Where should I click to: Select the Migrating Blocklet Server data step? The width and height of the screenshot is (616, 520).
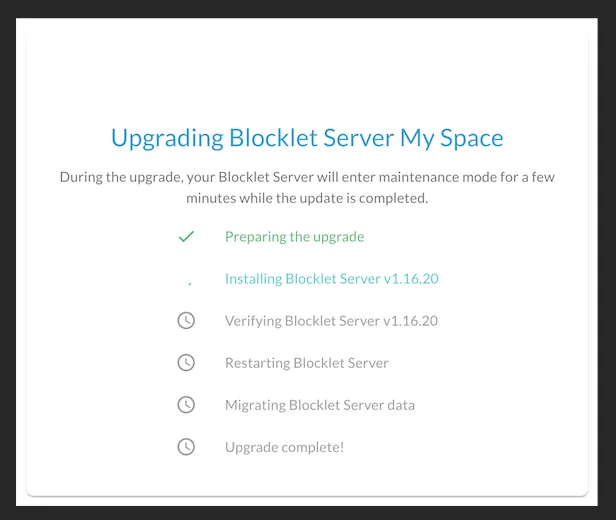320,405
